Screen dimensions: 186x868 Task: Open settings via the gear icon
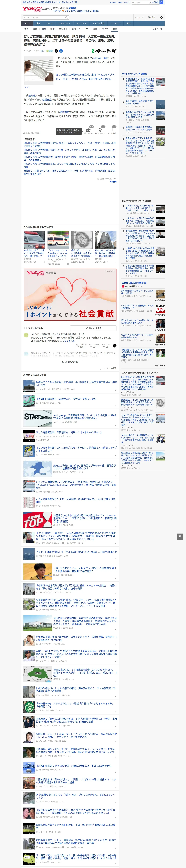[161, 17]
